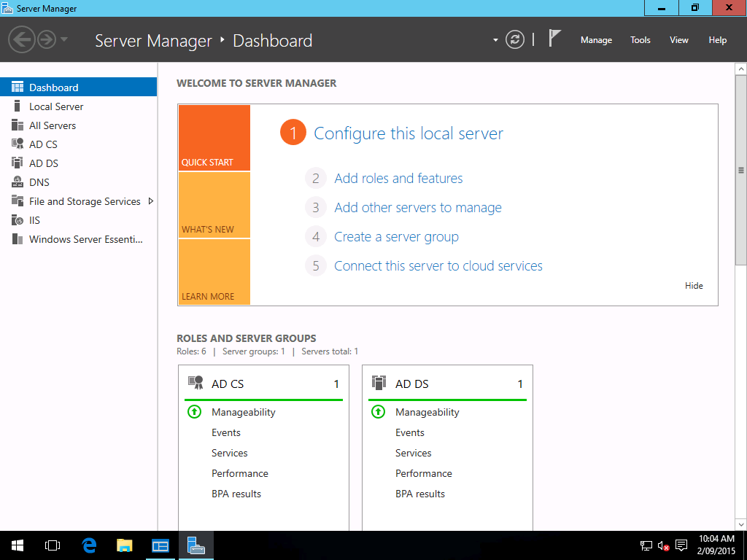This screenshot has height=560, width=747.
Task: Open the Notifications flag icon
Action: tap(554, 39)
